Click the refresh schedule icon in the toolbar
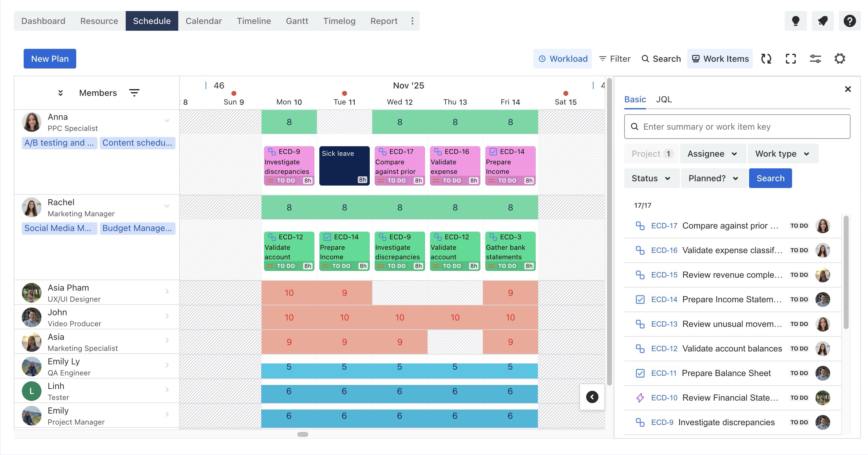868x455 pixels. tap(766, 59)
